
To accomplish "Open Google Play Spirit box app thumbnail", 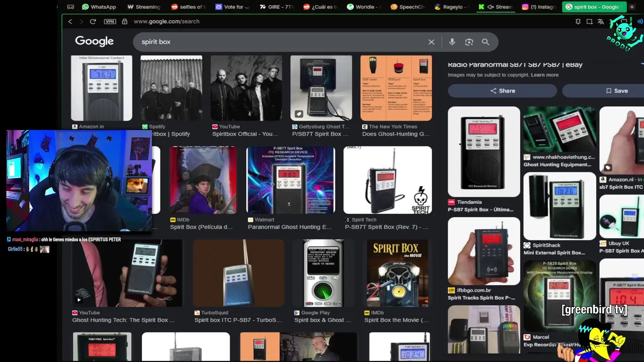I will click(x=323, y=273).
